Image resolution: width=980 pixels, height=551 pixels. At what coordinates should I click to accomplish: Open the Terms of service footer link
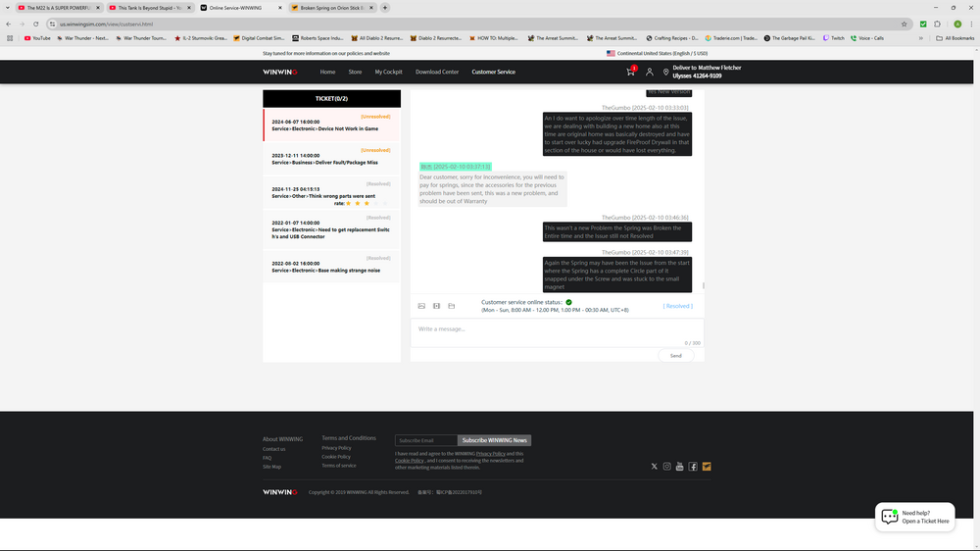coord(339,466)
